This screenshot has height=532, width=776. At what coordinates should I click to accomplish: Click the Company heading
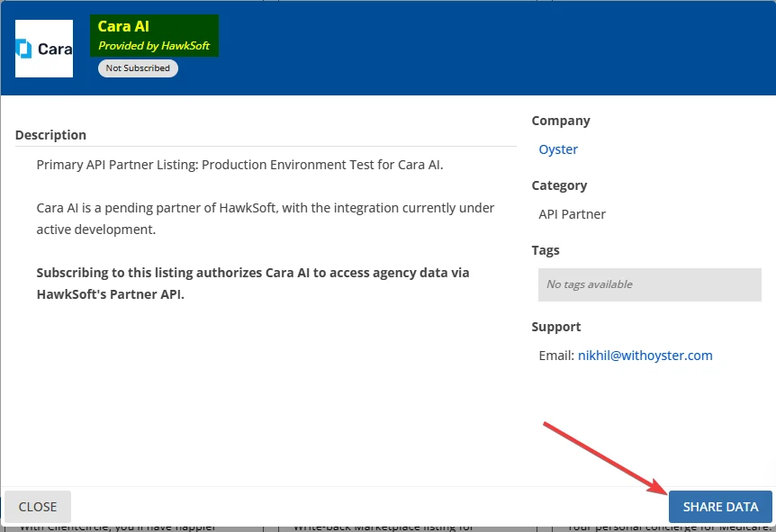pyautogui.click(x=561, y=121)
